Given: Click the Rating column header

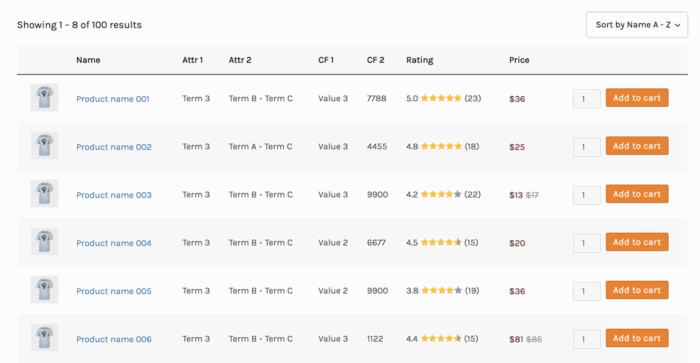Looking at the screenshot, I should pos(420,60).
